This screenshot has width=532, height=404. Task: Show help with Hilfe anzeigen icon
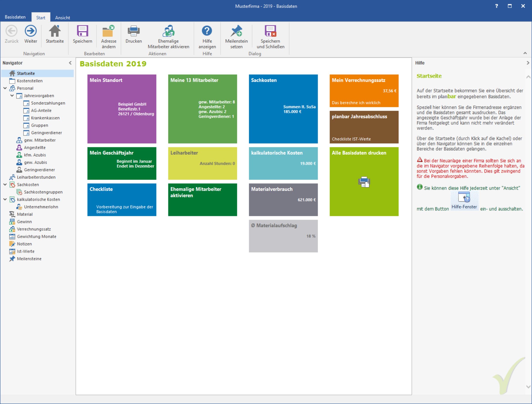[x=207, y=31]
